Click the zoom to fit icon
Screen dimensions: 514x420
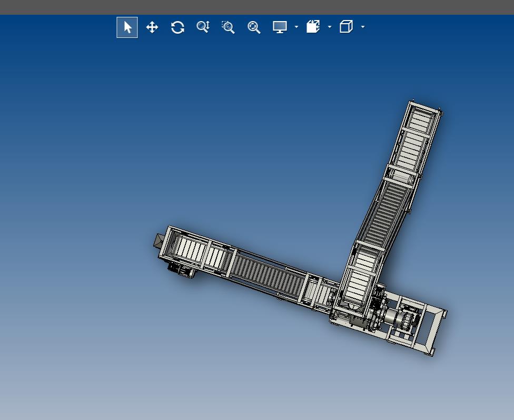pos(254,27)
